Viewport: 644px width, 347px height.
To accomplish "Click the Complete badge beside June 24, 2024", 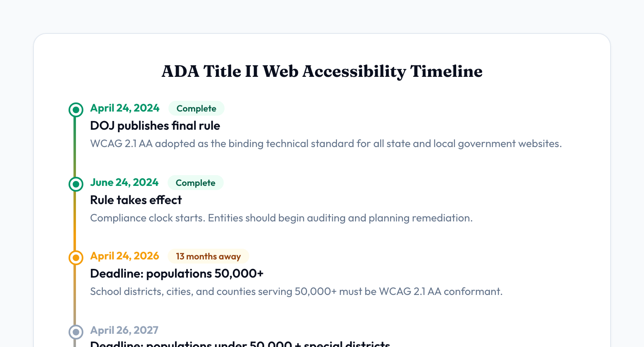I will [195, 183].
